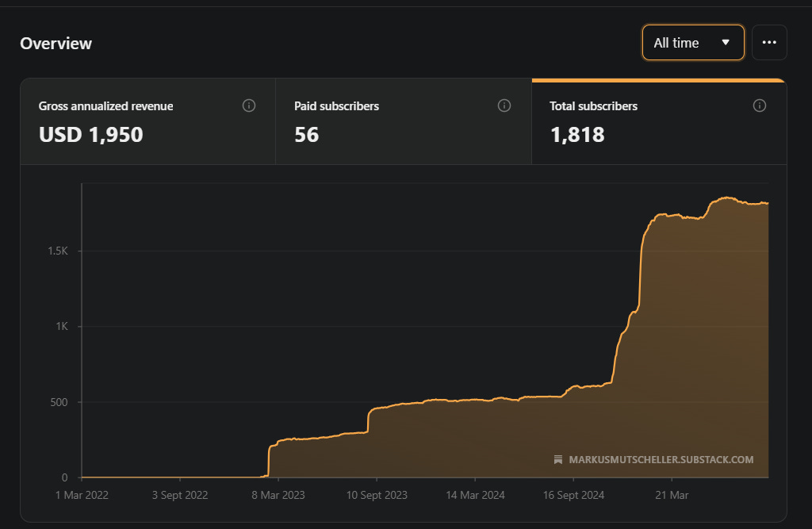Show info for Gross annualized revenue

(248, 105)
